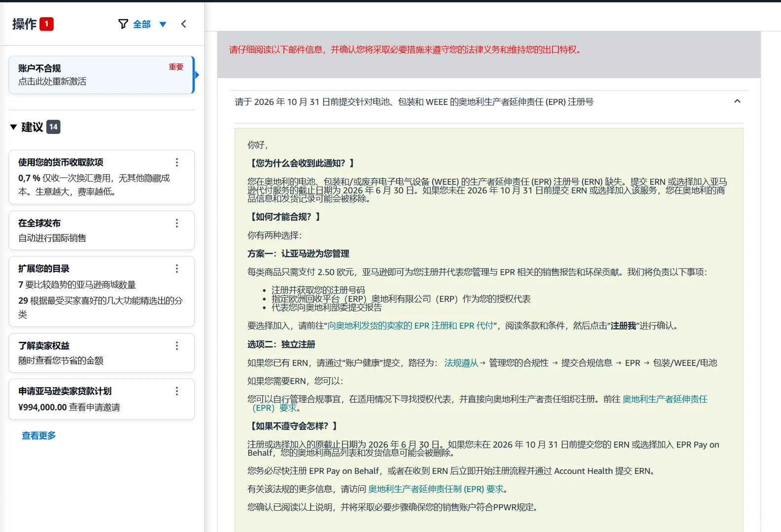The height and width of the screenshot is (532, 781).
Task: Click the 【您为什么会收到此通知？】 heading
Action: (x=302, y=163)
